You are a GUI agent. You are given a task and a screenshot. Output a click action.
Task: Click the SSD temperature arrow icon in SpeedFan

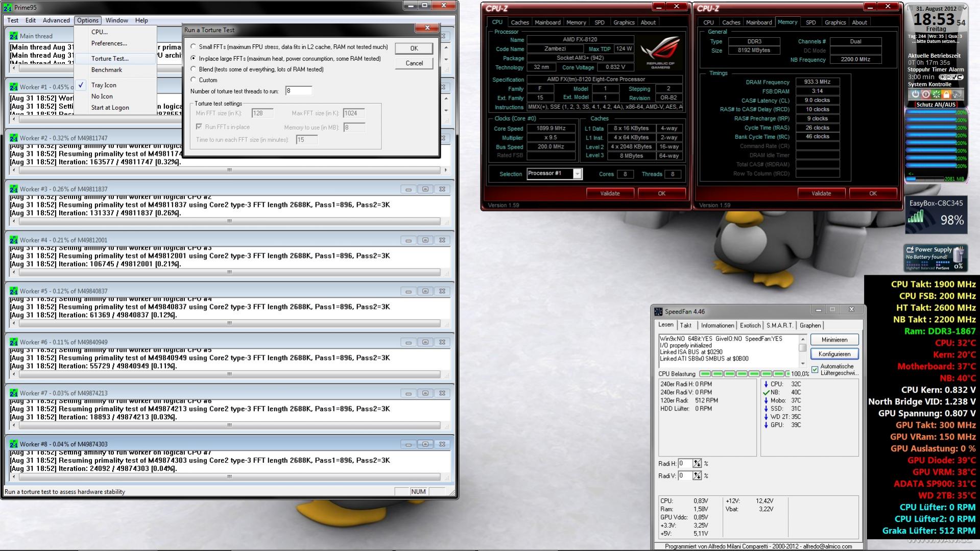pyautogui.click(x=766, y=409)
